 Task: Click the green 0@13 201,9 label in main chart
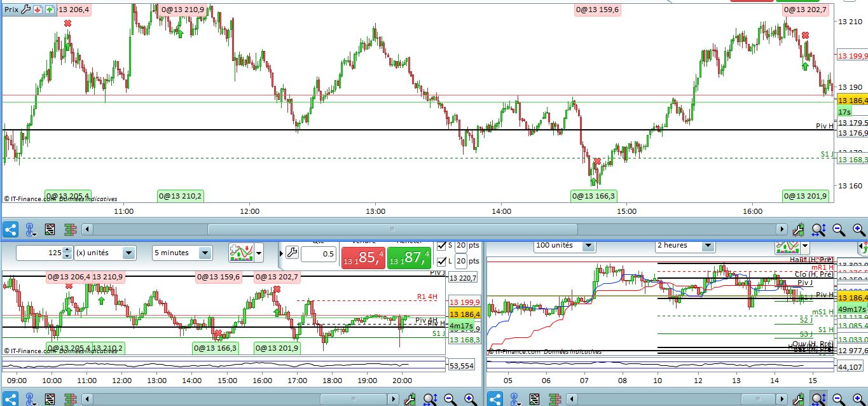coord(806,195)
